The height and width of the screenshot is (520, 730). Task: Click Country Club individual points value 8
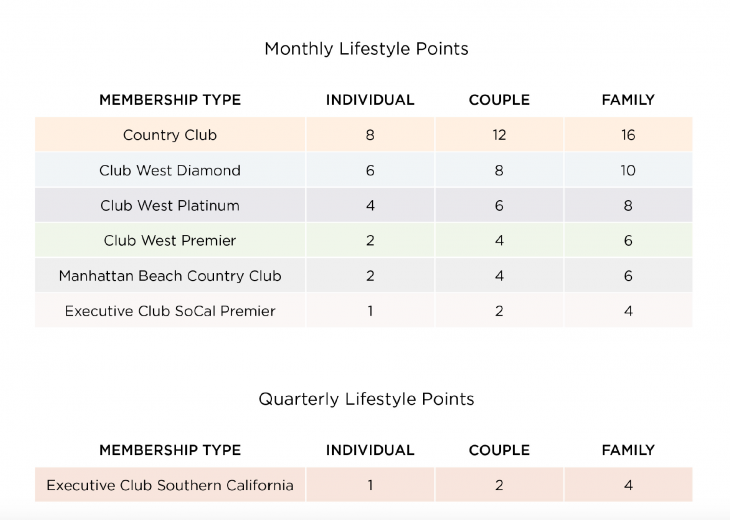tap(370, 135)
